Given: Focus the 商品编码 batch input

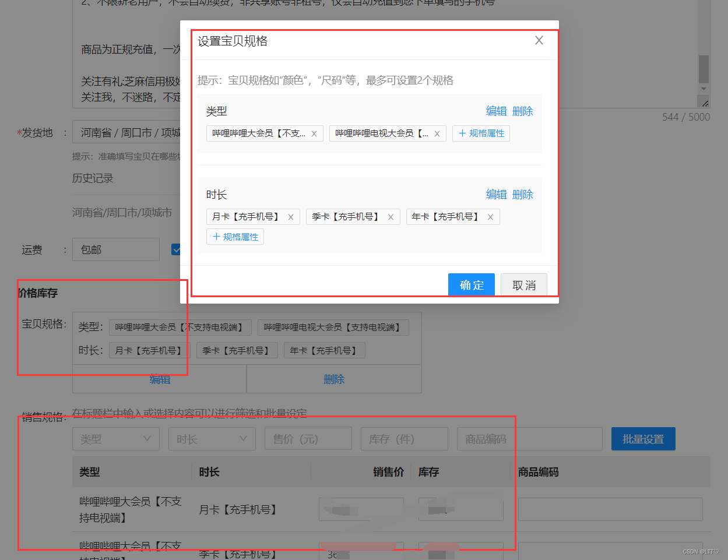Looking at the screenshot, I should tap(530, 439).
